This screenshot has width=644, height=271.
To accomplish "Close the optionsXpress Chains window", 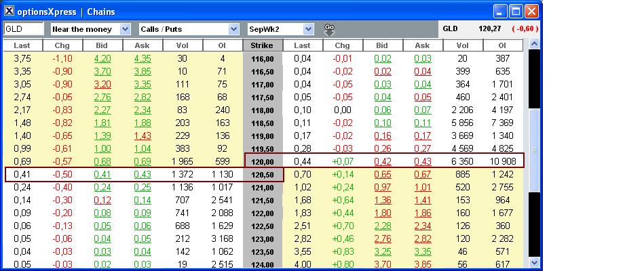I will point(531,12).
